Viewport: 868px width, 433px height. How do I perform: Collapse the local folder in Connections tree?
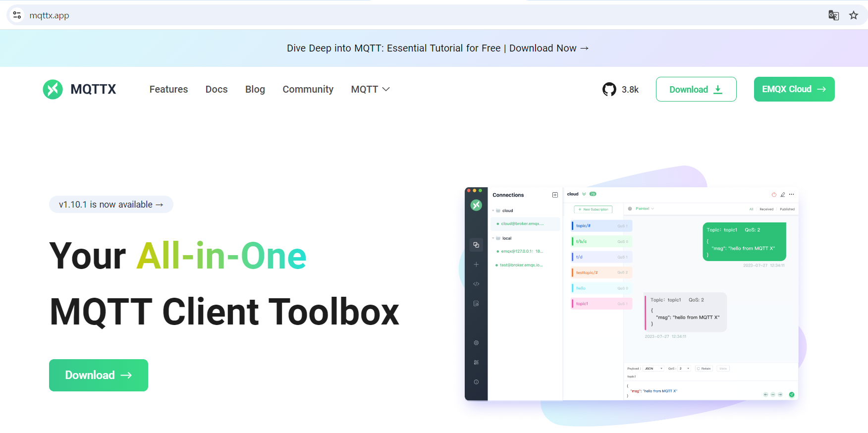[x=493, y=238]
